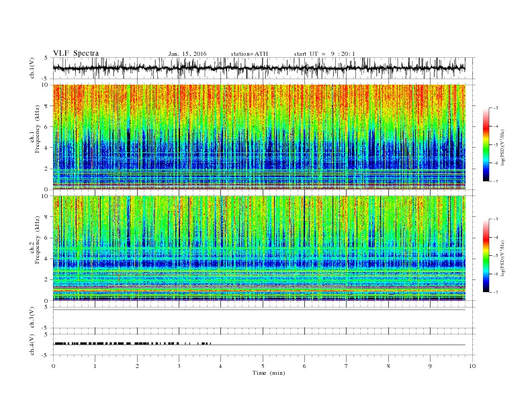Click the "4" time axis tick label

click(x=220, y=366)
